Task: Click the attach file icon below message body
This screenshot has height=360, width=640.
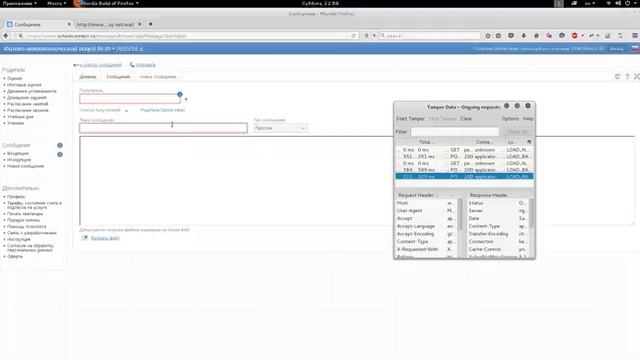Action: 84,238
